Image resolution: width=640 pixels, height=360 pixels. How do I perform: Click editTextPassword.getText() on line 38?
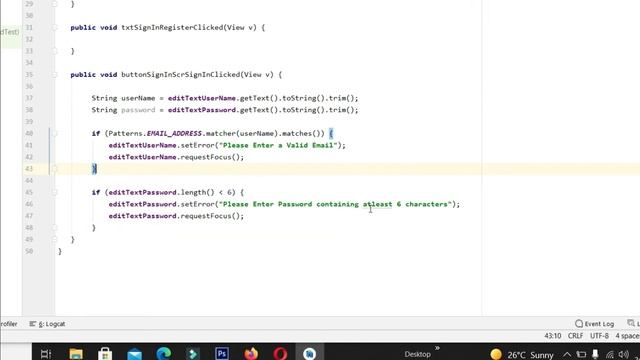pyautogui.click(x=223, y=110)
